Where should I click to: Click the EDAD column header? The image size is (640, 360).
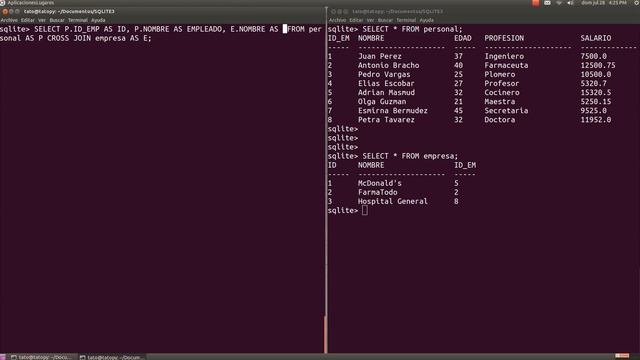462,38
